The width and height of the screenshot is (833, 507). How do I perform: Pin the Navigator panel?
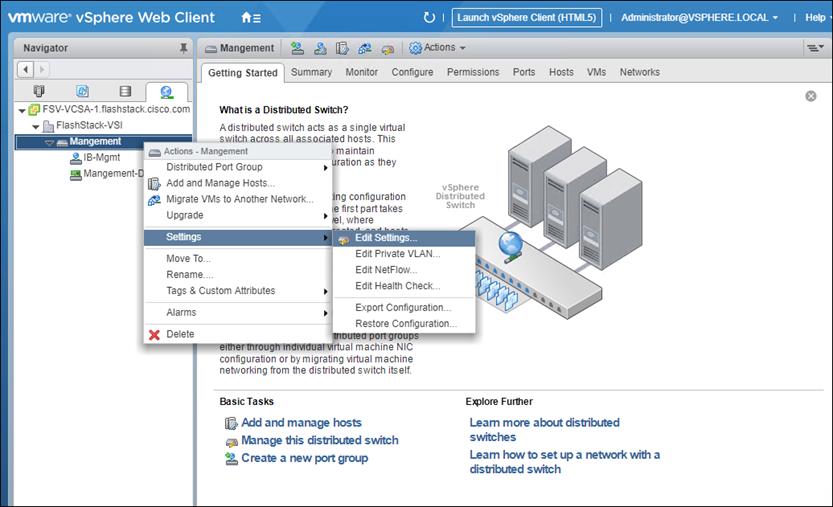(183, 48)
